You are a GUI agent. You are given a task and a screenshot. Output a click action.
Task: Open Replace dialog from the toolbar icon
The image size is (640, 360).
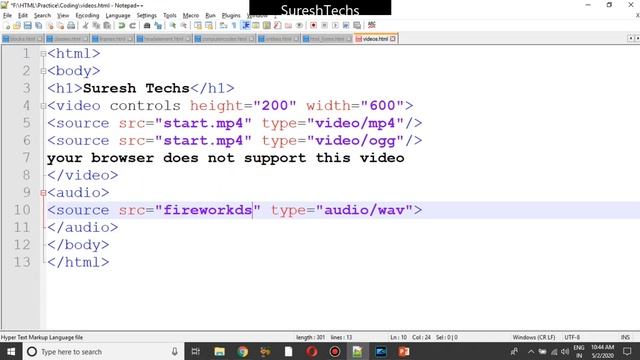tap(158, 26)
